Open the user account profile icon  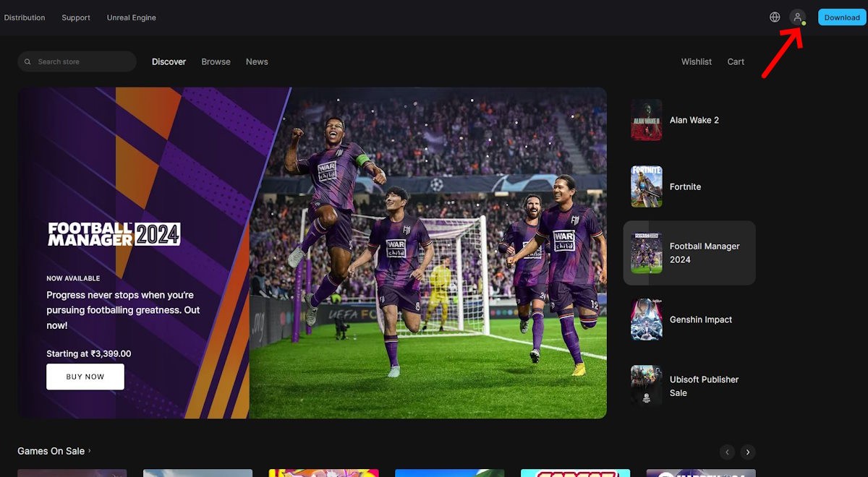pyautogui.click(x=797, y=17)
